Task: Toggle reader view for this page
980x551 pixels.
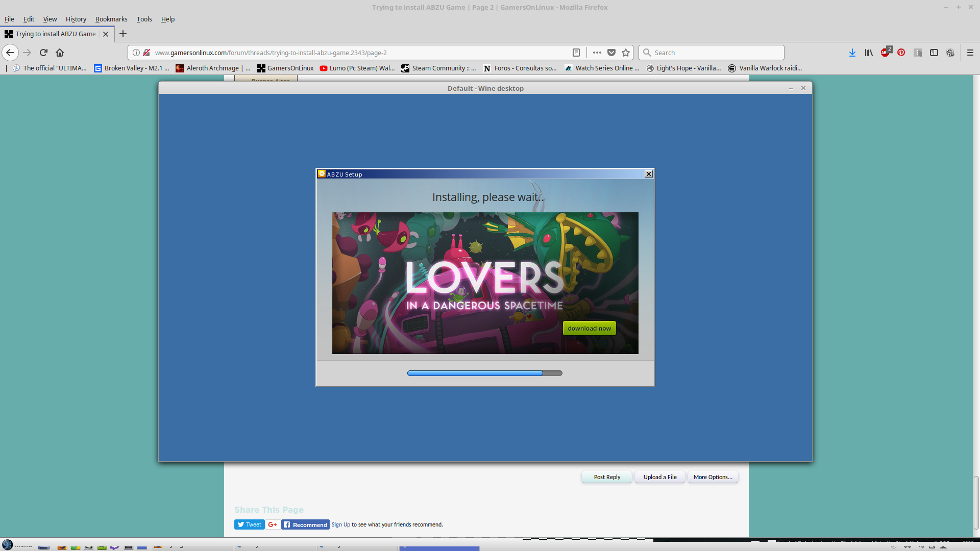Action: pyautogui.click(x=576, y=53)
